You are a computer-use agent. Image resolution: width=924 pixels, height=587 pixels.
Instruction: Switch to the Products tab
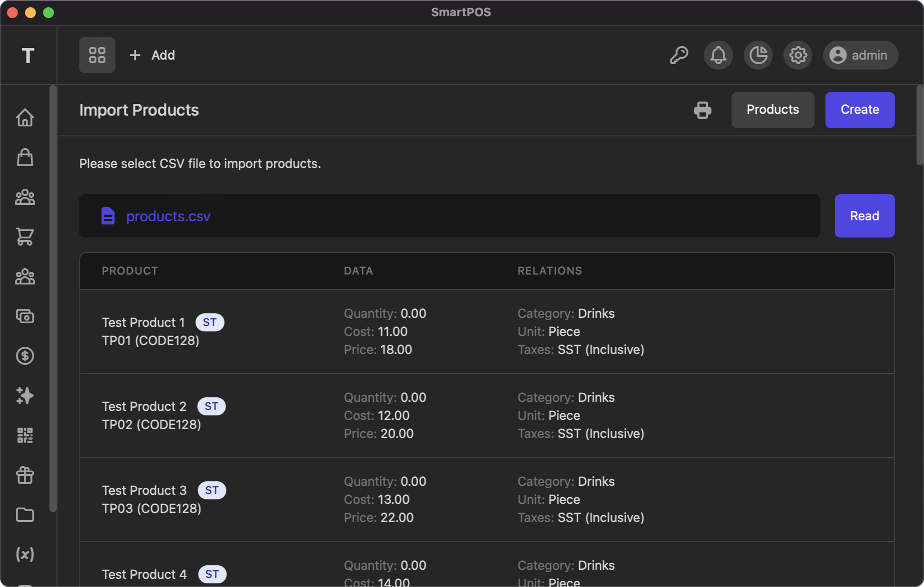[772, 109]
